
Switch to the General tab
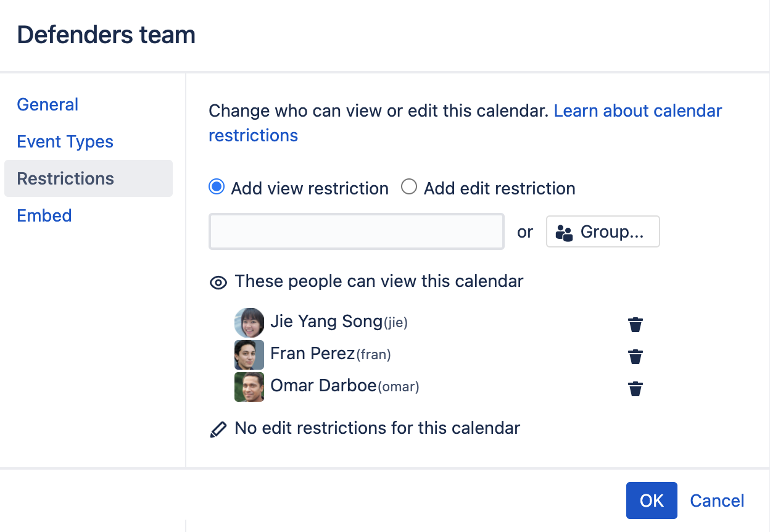coord(48,105)
